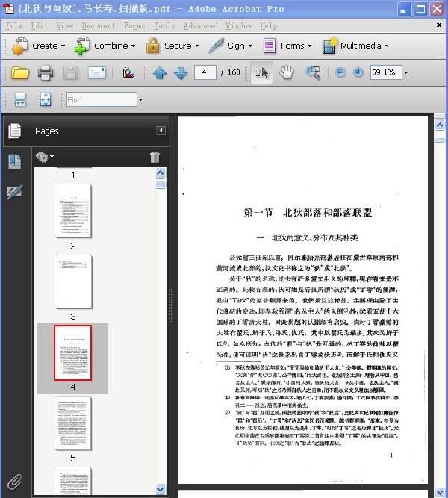Open the Help menu
The height and width of the screenshot is (498, 448).
click(269, 25)
